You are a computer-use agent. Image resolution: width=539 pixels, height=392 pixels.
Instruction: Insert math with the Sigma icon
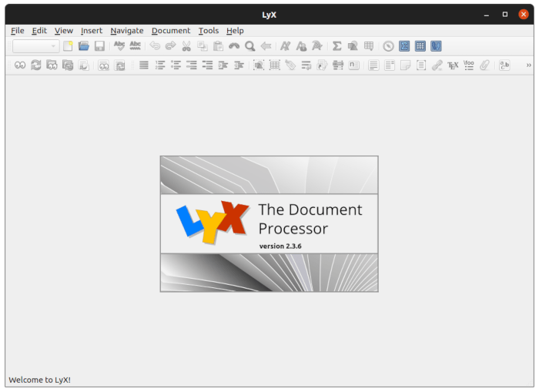click(x=336, y=46)
